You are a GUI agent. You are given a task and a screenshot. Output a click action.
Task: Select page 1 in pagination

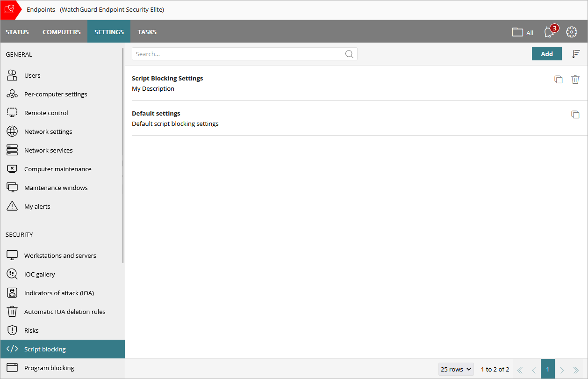(548, 369)
